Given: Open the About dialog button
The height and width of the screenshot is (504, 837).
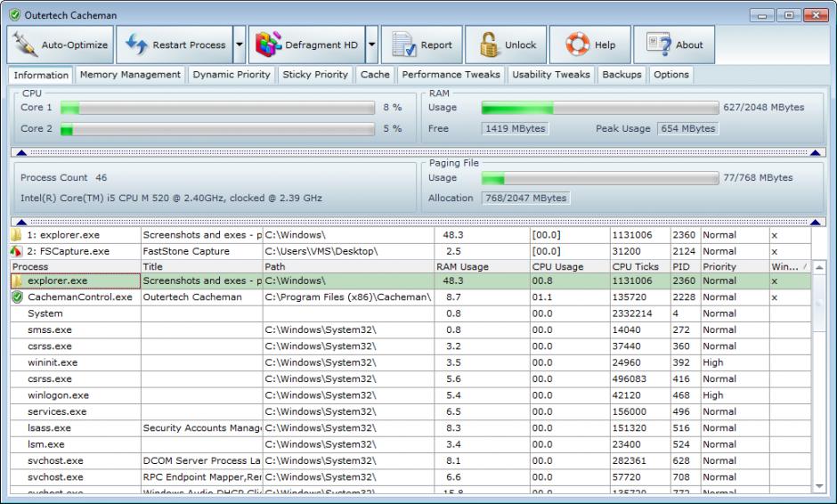Looking at the screenshot, I should (x=674, y=45).
